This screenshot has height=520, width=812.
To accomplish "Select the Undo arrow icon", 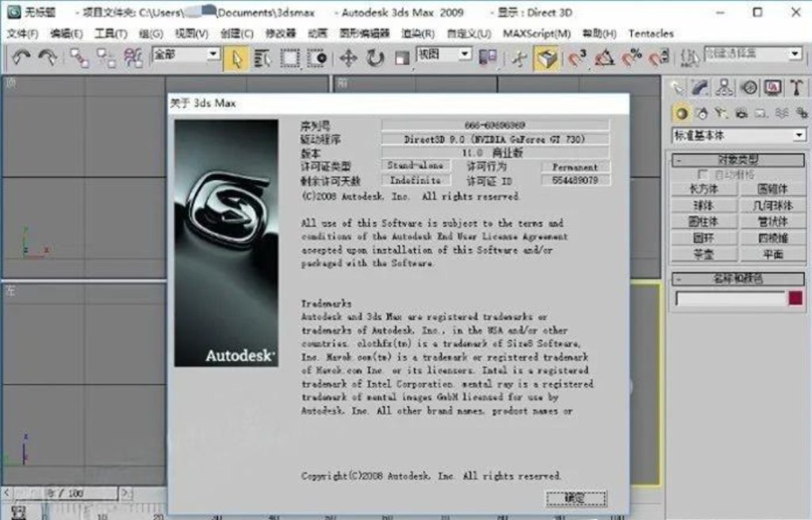I will [x=21, y=55].
